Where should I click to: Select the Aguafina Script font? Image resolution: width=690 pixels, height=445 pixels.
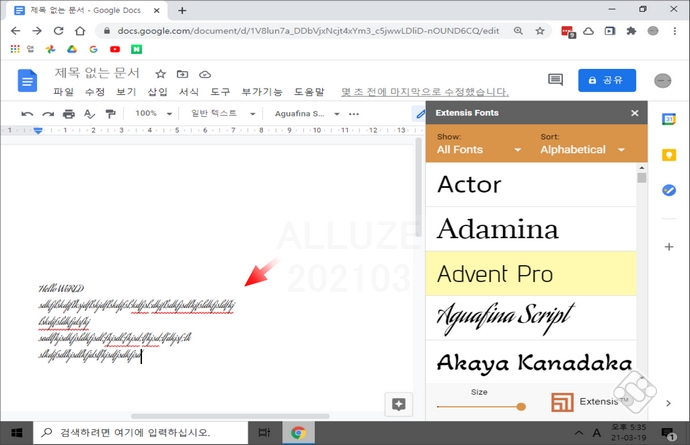[531, 318]
